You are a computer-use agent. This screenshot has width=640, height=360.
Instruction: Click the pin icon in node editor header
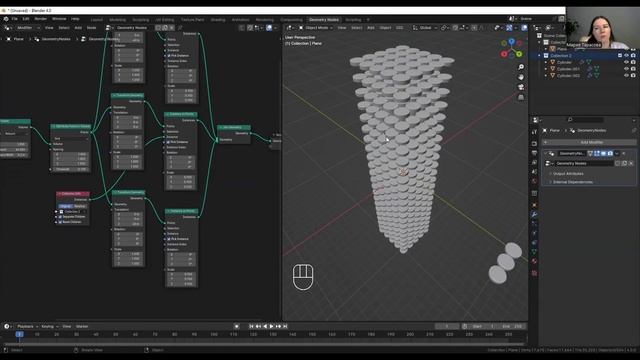[x=180, y=28]
